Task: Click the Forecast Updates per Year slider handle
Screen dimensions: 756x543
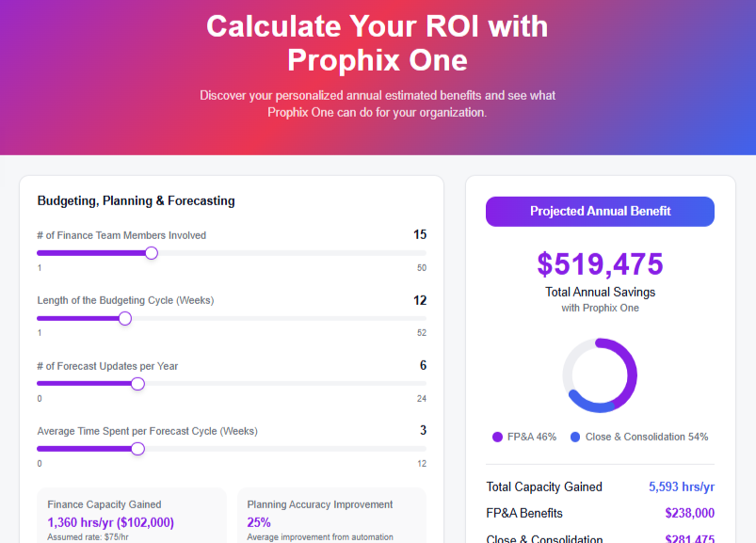Action: (137, 384)
